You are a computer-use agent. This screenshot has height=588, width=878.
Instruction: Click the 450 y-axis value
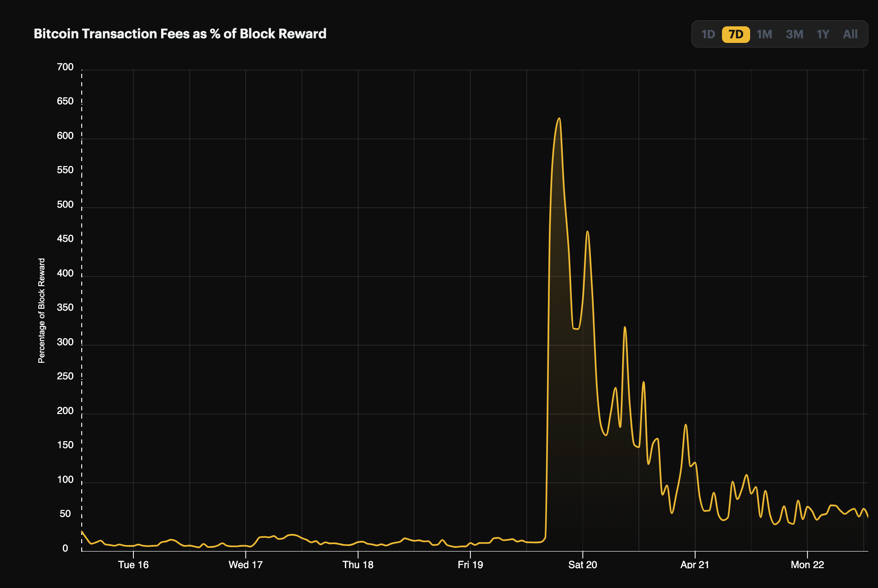point(65,239)
